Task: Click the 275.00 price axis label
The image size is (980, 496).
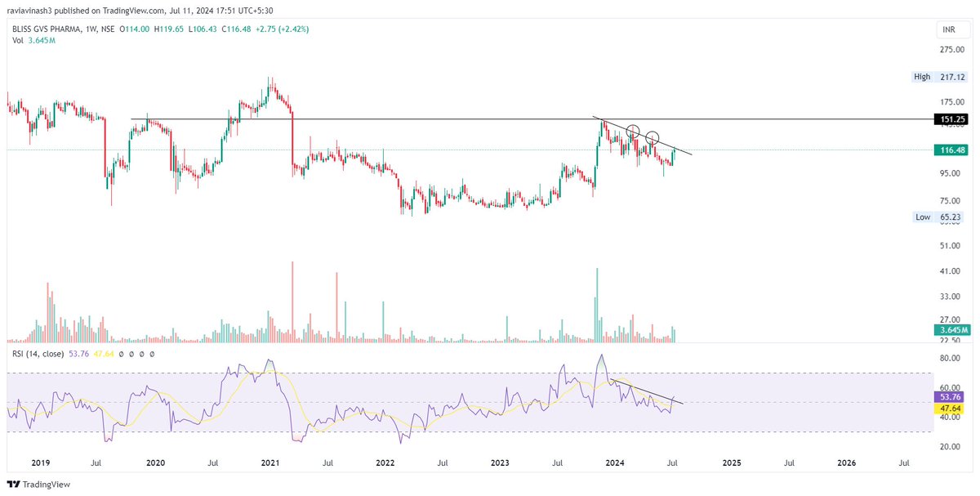Action: (x=952, y=51)
